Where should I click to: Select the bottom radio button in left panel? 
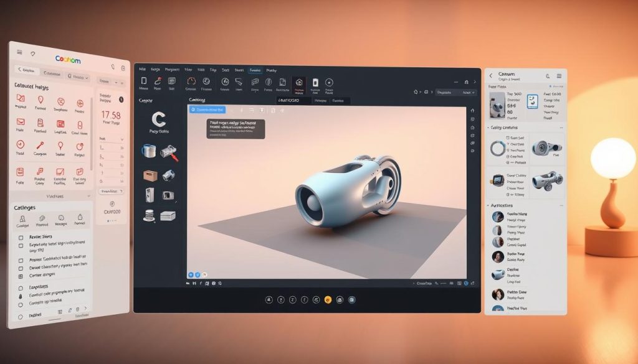pyautogui.click(x=21, y=317)
